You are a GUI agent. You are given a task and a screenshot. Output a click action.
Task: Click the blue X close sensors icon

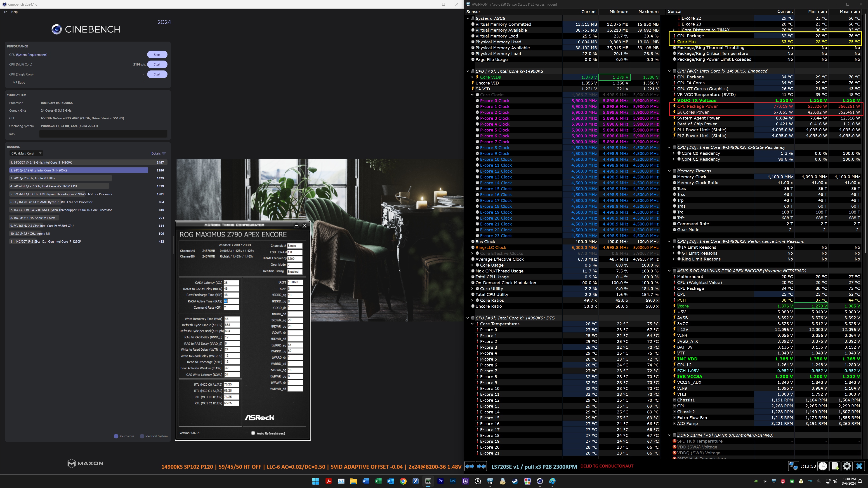859,466
